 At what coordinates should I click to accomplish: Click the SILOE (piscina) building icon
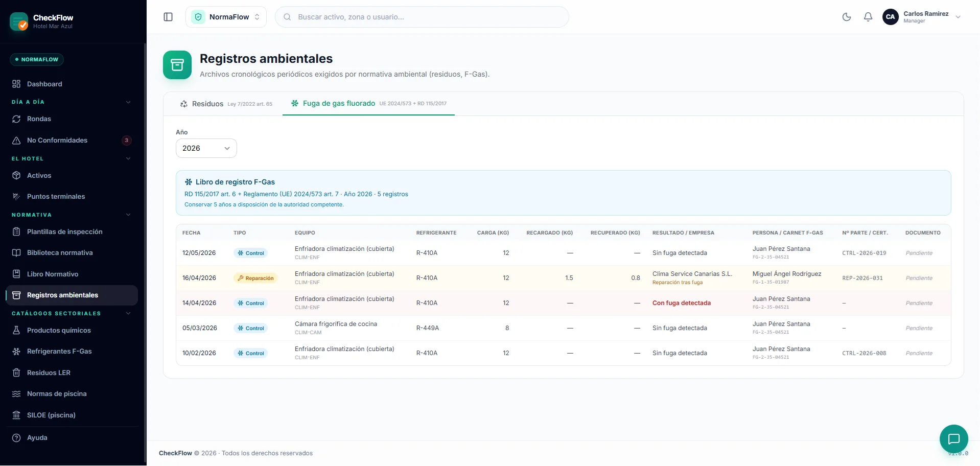pos(16,415)
